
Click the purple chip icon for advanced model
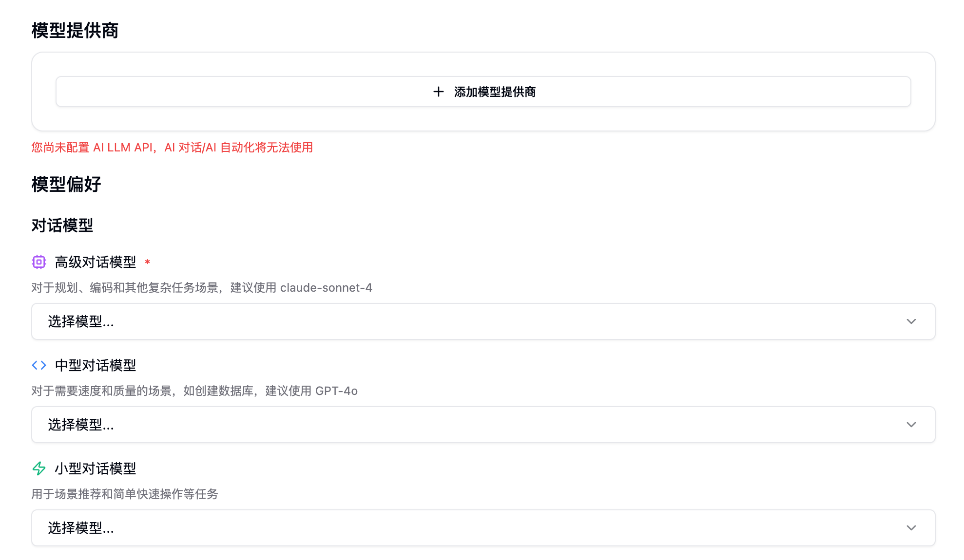pyautogui.click(x=39, y=262)
